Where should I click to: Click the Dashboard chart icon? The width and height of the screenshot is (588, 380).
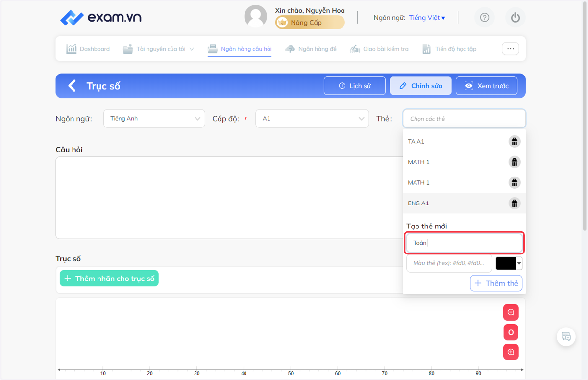click(x=72, y=49)
